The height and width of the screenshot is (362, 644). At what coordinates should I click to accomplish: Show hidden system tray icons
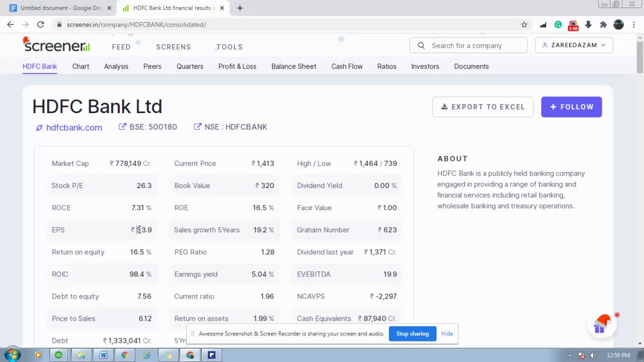[x=570, y=355]
